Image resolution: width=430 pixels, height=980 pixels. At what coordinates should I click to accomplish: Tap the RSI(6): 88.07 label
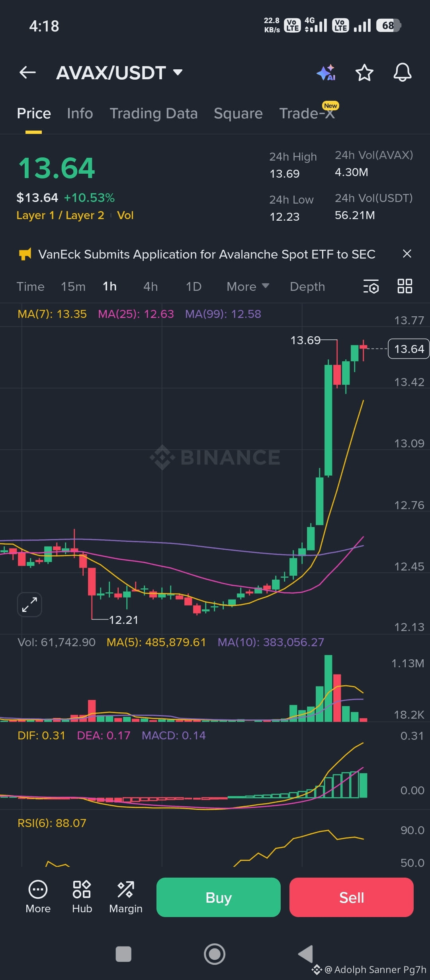[52, 823]
